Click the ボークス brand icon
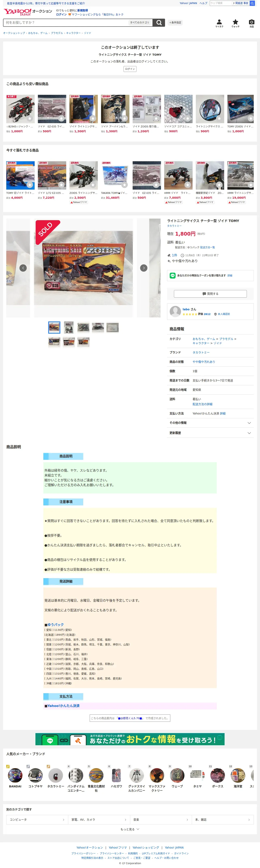The width and height of the screenshot is (260, 868). [217, 775]
